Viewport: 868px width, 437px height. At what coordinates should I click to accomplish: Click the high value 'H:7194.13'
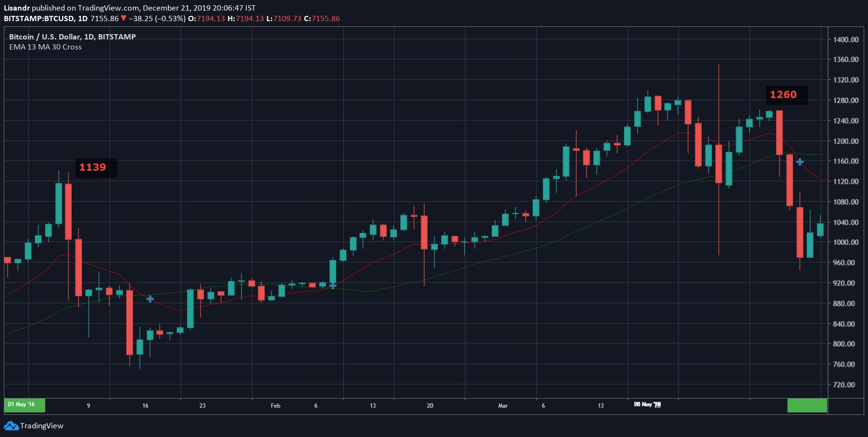point(245,19)
